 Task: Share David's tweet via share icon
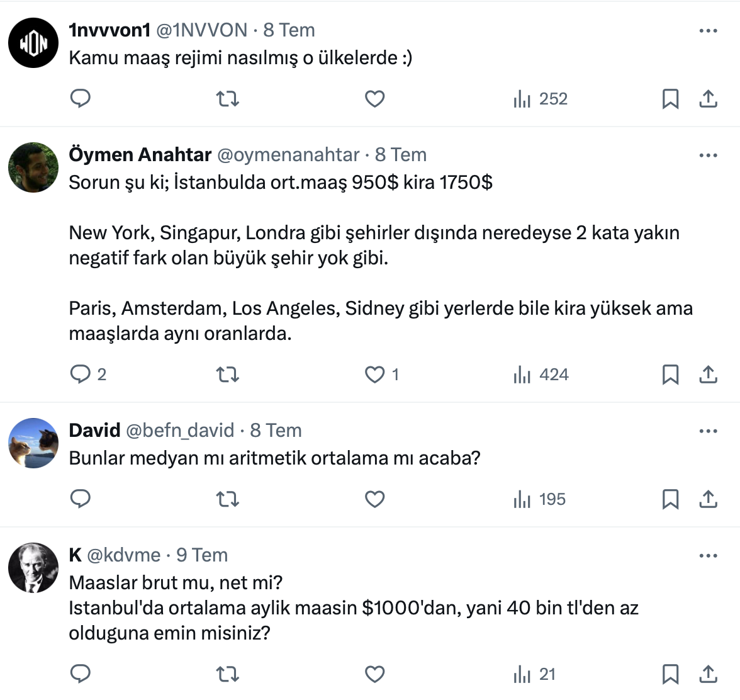point(708,499)
